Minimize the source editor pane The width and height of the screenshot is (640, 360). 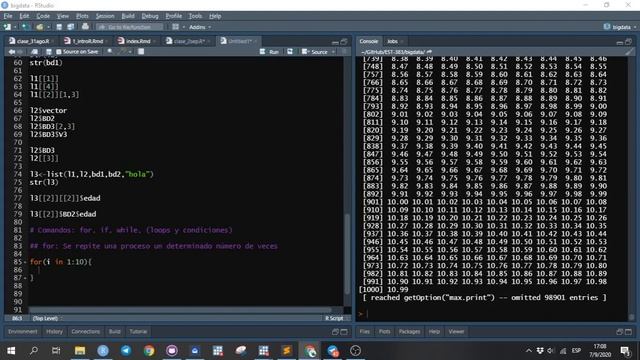tap(335, 42)
